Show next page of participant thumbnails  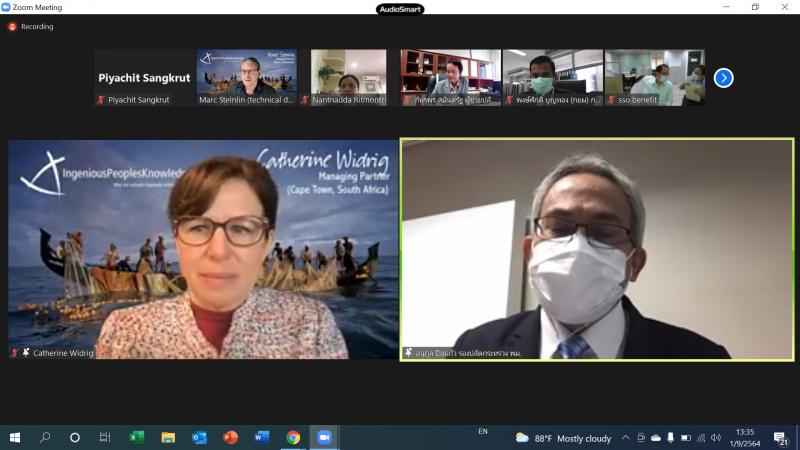723,78
